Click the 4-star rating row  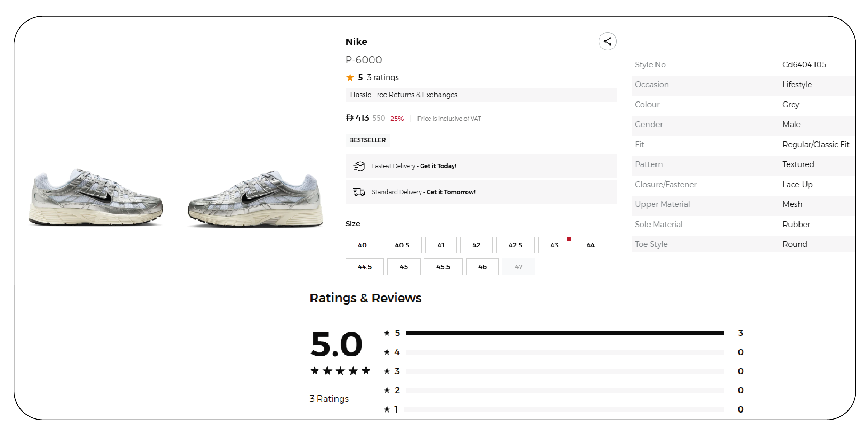point(565,352)
